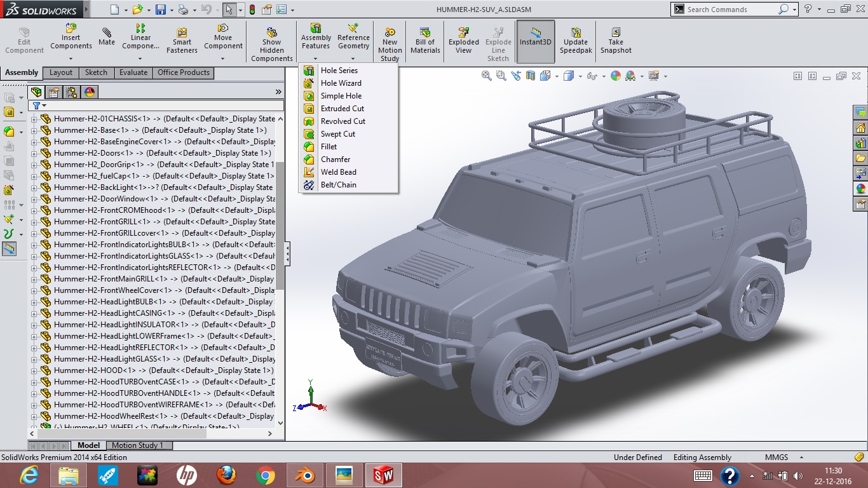Click Update Speedpak
Screen dimensions: 868x488
tap(576, 40)
